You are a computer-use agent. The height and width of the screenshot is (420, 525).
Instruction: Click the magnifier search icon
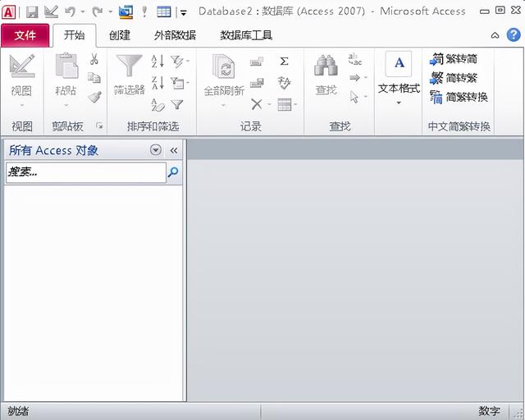click(173, 172)
